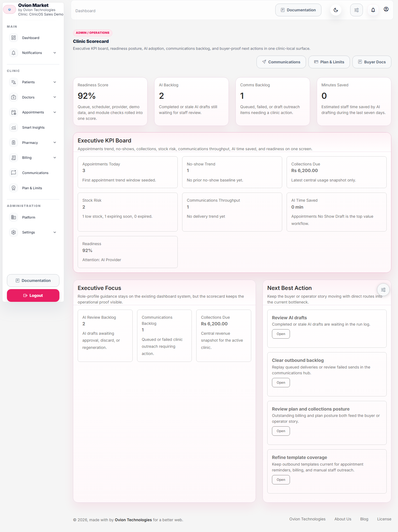
Task: Click the Ovion Market logo icon
Action: coord(10,9)
